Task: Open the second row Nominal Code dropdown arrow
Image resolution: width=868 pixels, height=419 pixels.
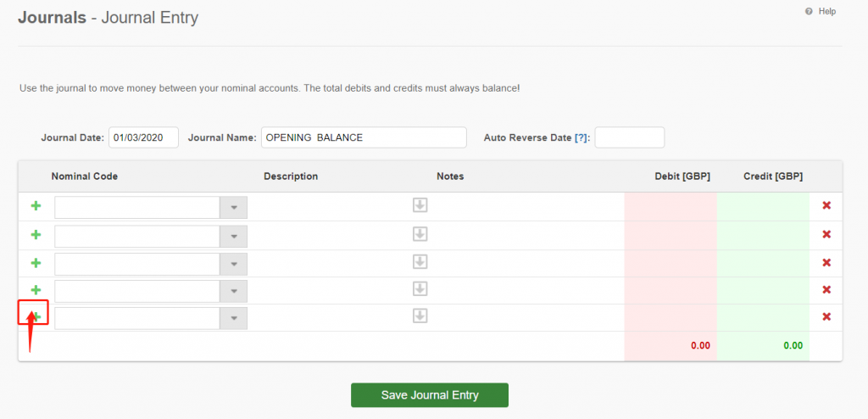Action: tap(233, 236)
